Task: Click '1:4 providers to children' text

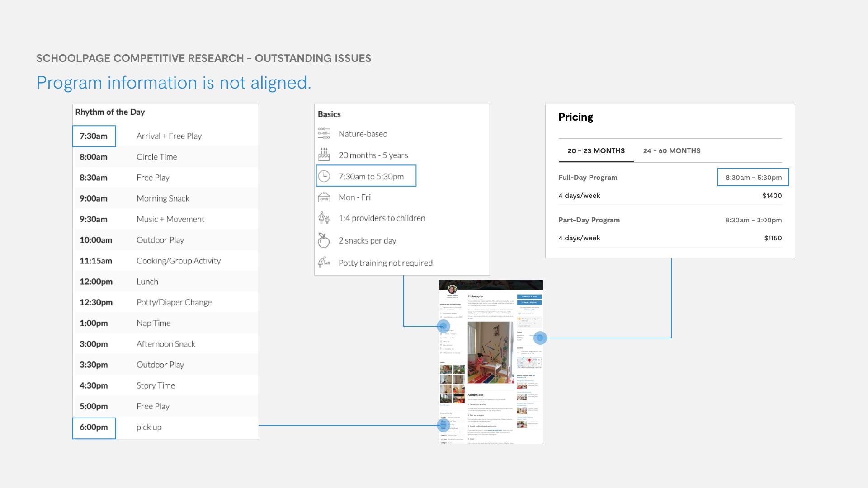Action: click(382, 218)
